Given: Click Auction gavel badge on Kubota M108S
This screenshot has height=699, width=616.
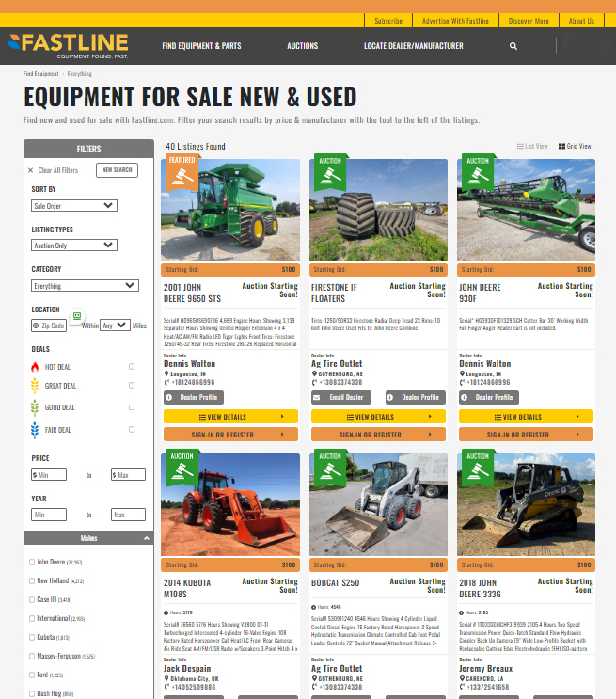Looking at the screenshot, I should tap(182, 469).
